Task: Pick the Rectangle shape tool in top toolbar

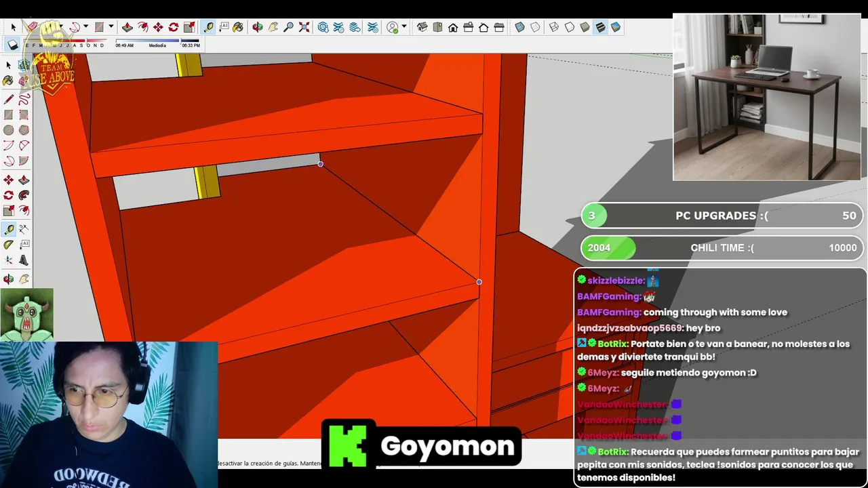Action: point(99,27)
